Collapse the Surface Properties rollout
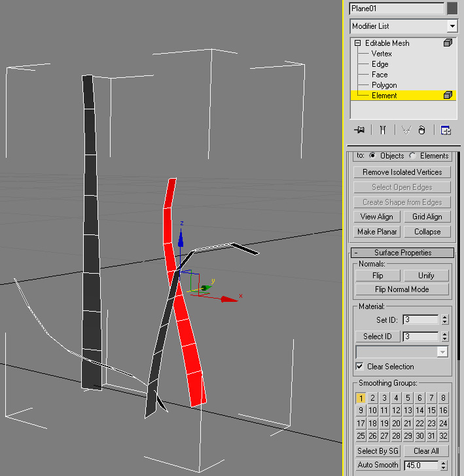Image resolution: width=464 pixels, height=476 pixels. (x=402, y=253)
